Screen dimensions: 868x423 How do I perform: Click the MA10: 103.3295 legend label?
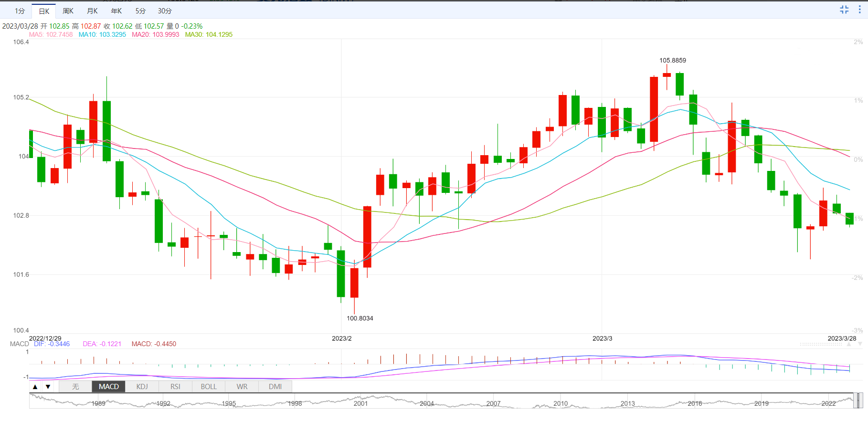point(102,34)
